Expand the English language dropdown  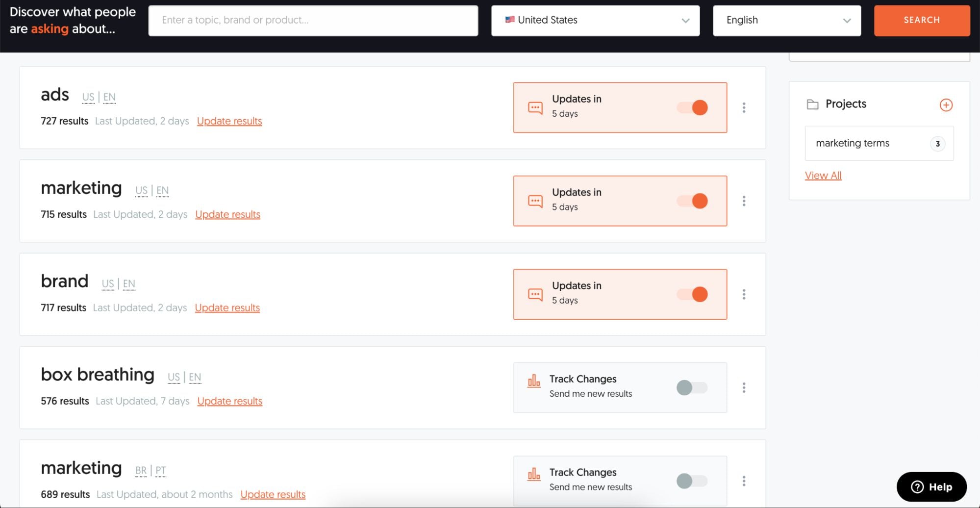coord(786,21)
